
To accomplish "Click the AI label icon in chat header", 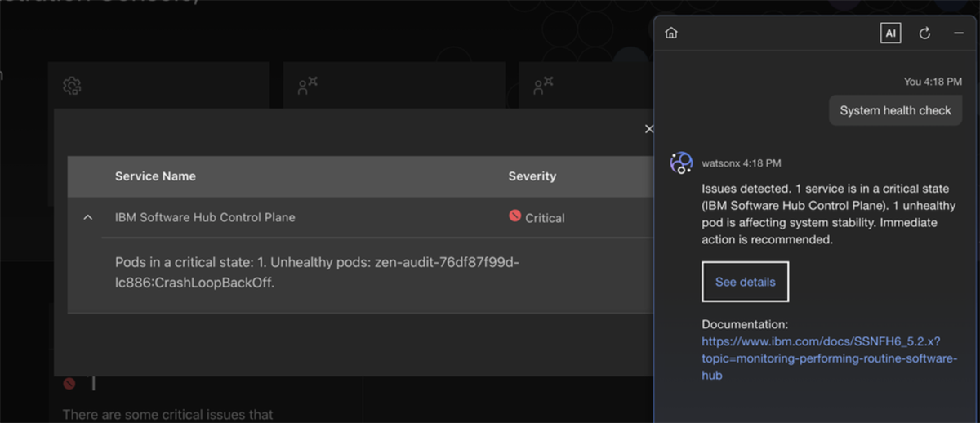I will (890, 33).
